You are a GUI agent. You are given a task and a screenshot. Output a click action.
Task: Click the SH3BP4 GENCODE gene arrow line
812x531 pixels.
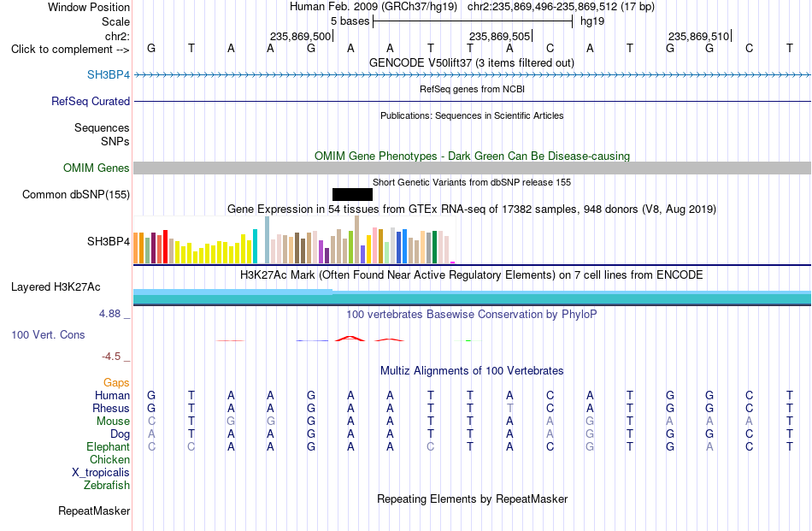473,75
